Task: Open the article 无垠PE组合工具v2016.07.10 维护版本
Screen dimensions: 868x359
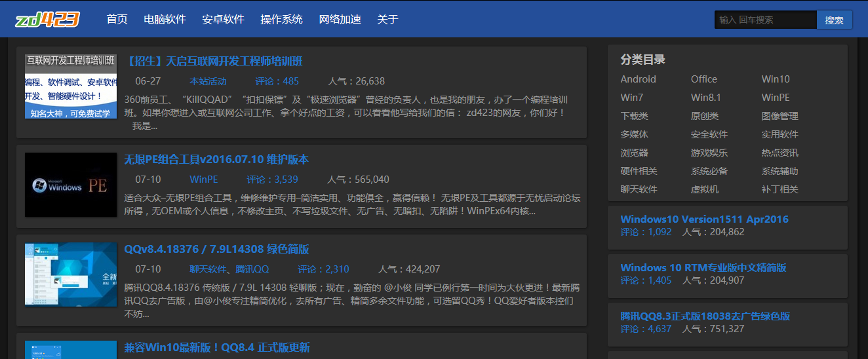Action: click(216, 159)
